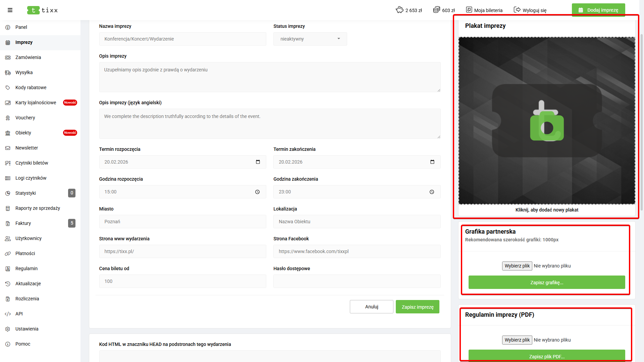
Task: Open clock picker for Godzina zakończenia
Action: coord(432,192)
